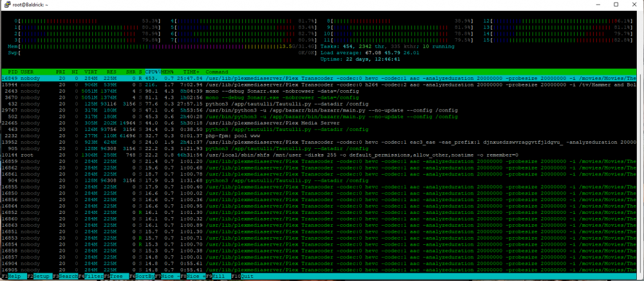Image resolution: width=644 pixels, height=281 pixels.
Task: Click F7 Nice - to lower niceness
Action: (167, 276)
